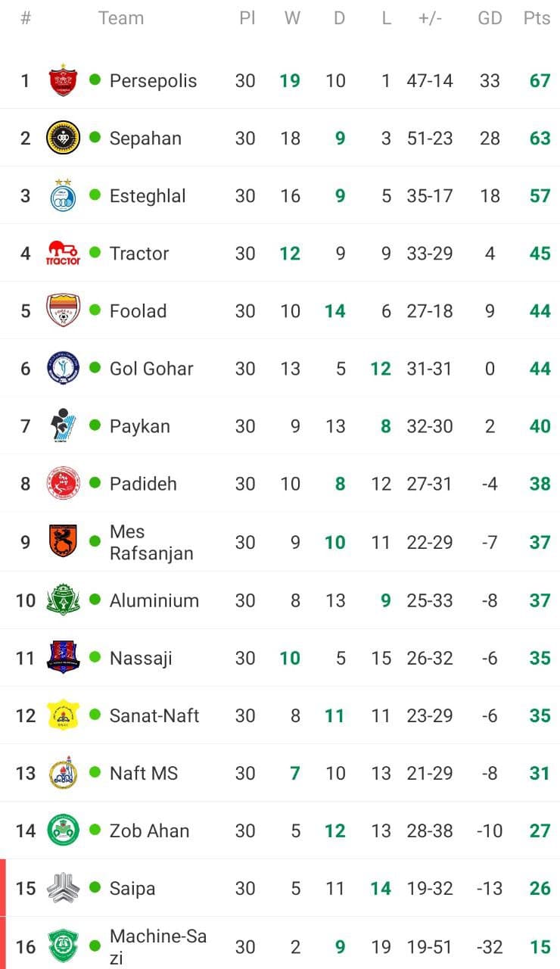The image size is (560, 969).
Task: Sort table by W column header
Action: 292,18
